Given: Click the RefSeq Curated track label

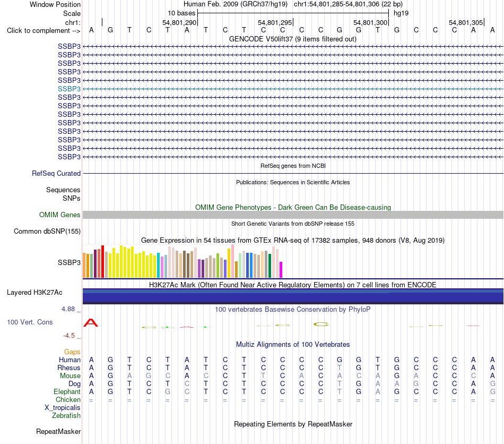Looking at the screenshot, I should [56, 174].
